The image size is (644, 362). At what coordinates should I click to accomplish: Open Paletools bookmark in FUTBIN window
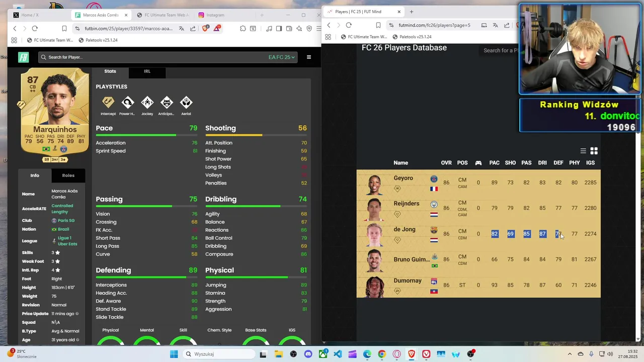(97, 40)
